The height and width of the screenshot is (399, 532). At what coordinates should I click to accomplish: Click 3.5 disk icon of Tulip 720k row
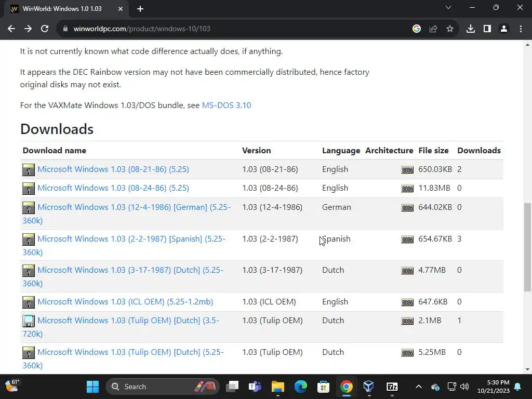point(29,321)
